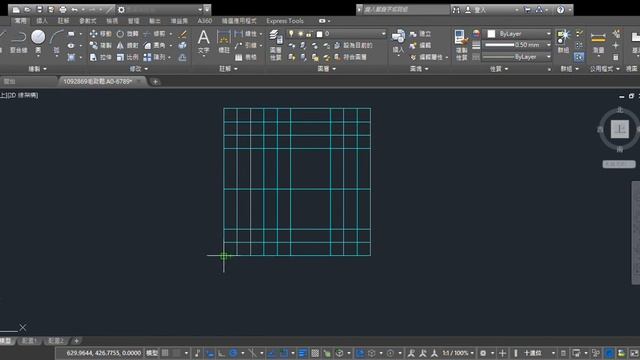Click the Create block (建立) button
Image resolution: width=640 pixels, height=360 pixels.
click(420, 33)
